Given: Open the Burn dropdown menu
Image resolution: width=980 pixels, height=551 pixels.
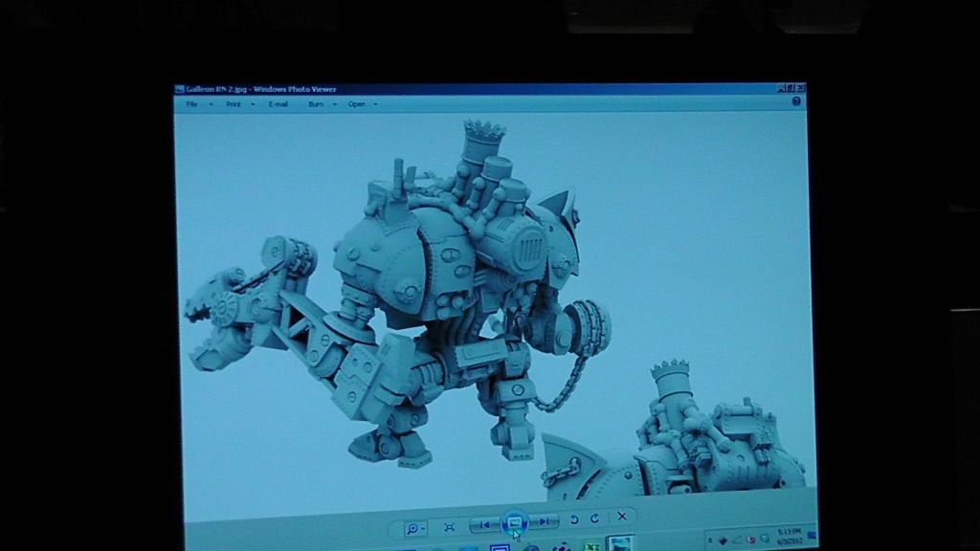Looking at the screenshot, I should click(316, 104).
